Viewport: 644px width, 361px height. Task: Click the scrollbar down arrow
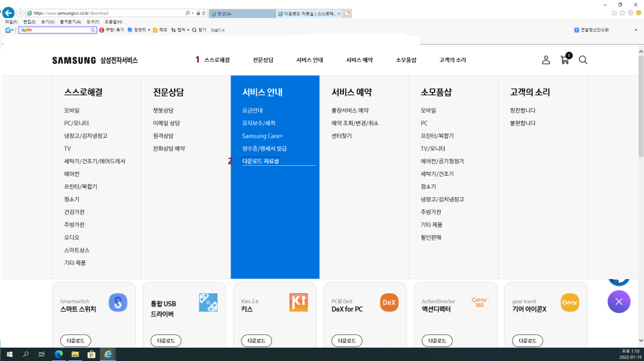641,340
